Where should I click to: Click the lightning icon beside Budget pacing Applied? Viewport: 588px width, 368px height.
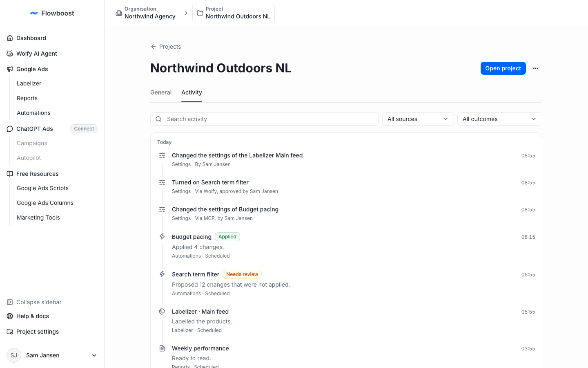click(162, 236)
